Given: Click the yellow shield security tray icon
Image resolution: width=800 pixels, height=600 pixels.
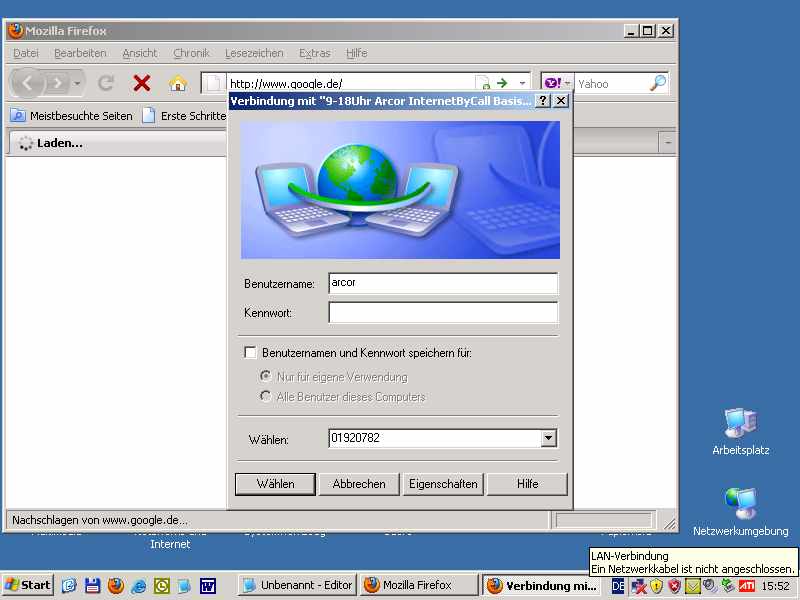Looking at the screenshot, I should click(x=657, y=586).
